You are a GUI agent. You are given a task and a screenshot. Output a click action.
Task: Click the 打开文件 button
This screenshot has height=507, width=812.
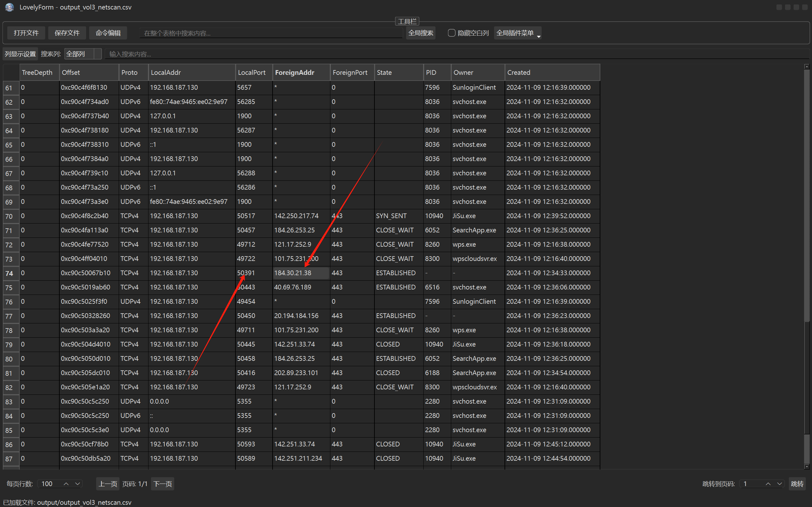pos(26,33)
